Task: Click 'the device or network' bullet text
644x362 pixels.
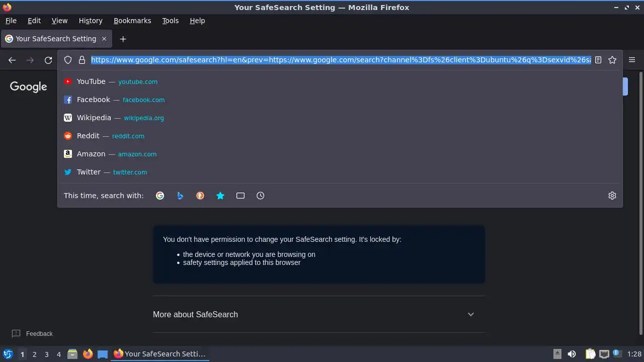Action: 249,254
